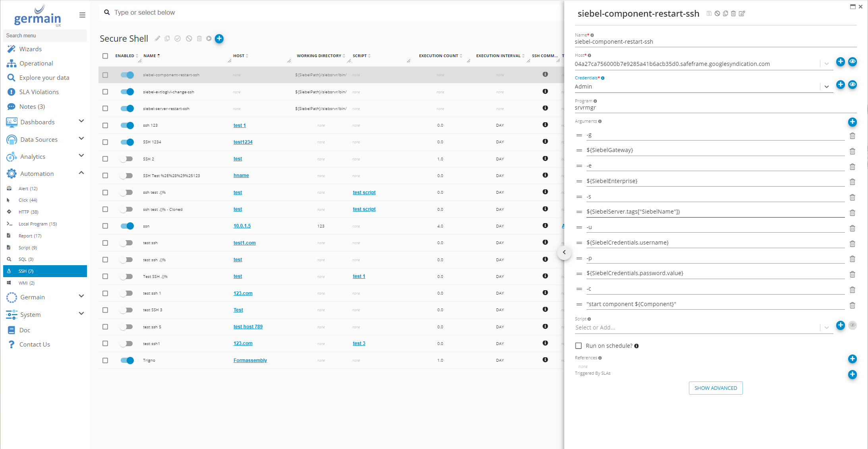Select Local Program in the Automation menu
The height and width of the screenshot is (449, 868).
click(37, 224)
